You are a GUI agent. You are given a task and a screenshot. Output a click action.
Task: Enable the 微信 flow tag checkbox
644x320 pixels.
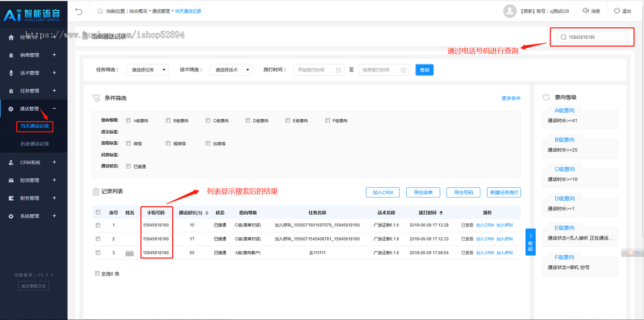tap(128, 143)
